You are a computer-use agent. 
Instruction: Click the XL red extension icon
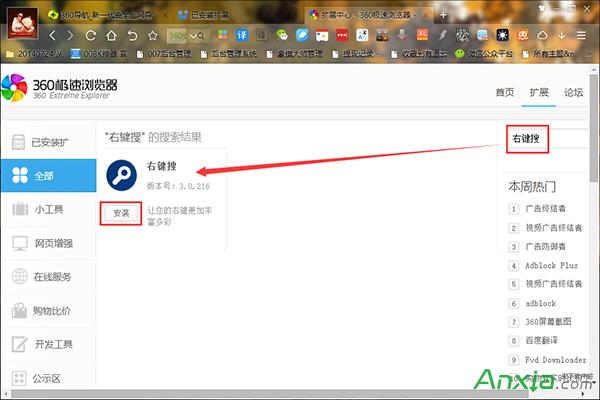coord(422,35)
